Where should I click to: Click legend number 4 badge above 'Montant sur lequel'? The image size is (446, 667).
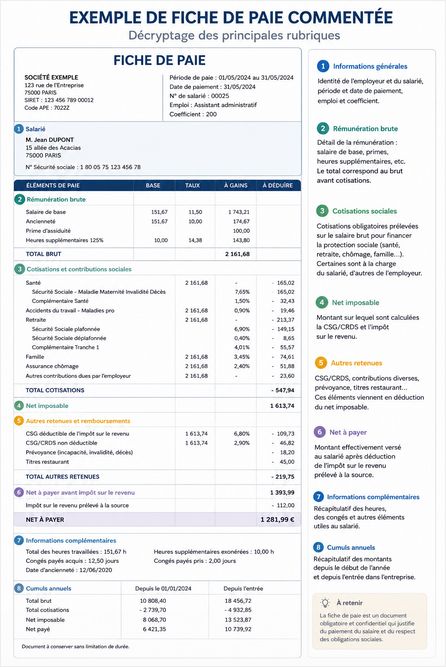click(322, 302)
